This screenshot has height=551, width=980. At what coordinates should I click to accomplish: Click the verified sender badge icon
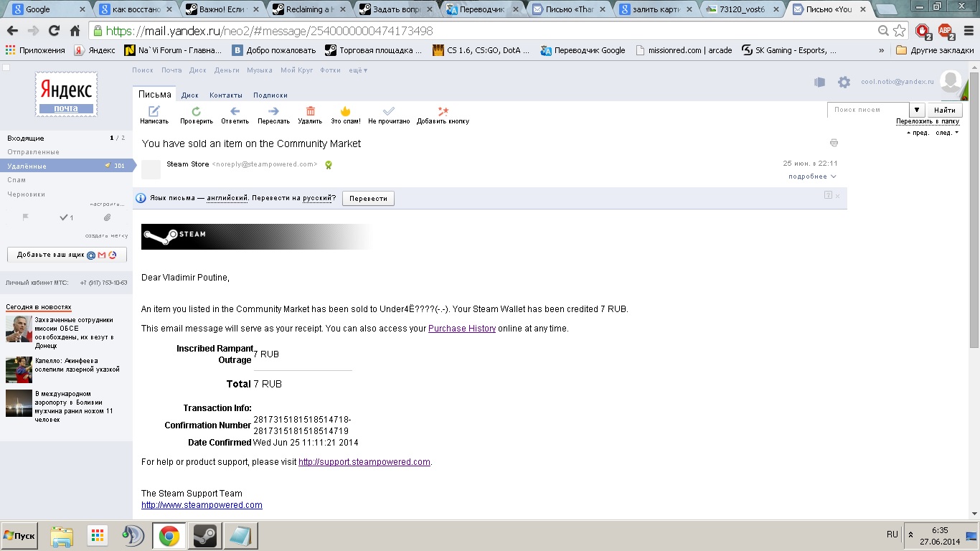coord(328,164)
